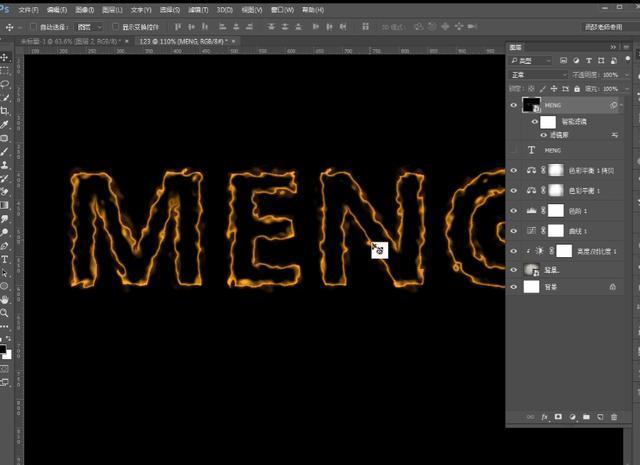Open the opacity 100% dropdown arrow

coord(626,75)
